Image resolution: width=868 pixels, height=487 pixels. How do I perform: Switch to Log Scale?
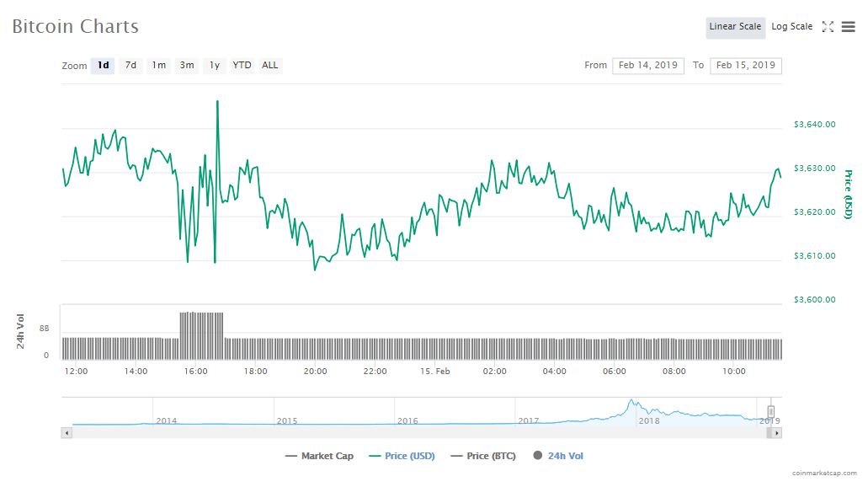pyautogui.click(x=791, y=27)
